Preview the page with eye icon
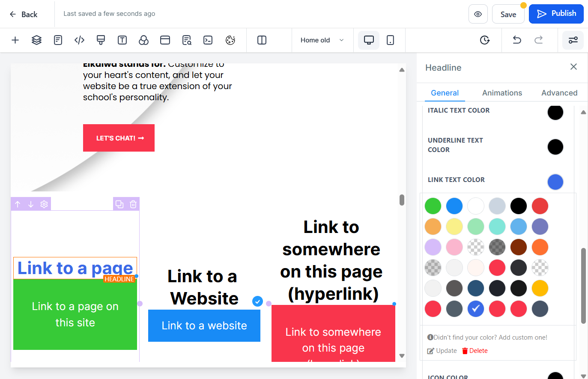Image resolution: width=588 pixels, height=379 pixels. (x=478, y=14)
